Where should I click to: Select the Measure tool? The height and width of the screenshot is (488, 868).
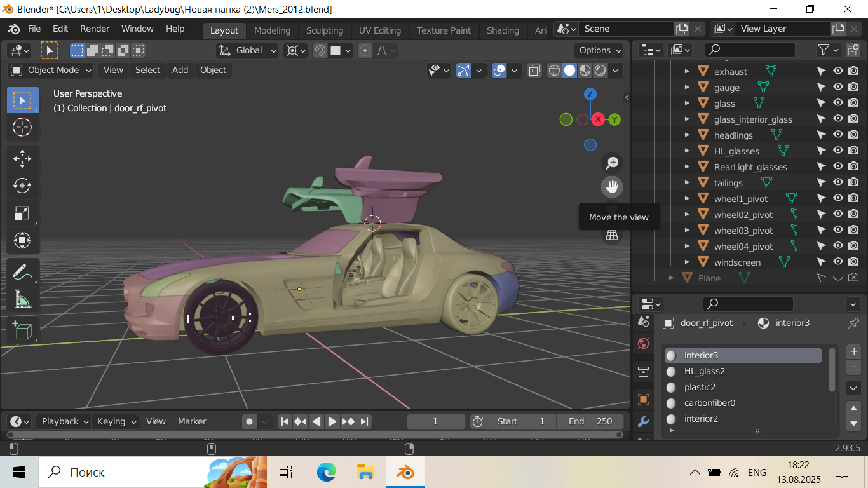[x=22, y=299]
